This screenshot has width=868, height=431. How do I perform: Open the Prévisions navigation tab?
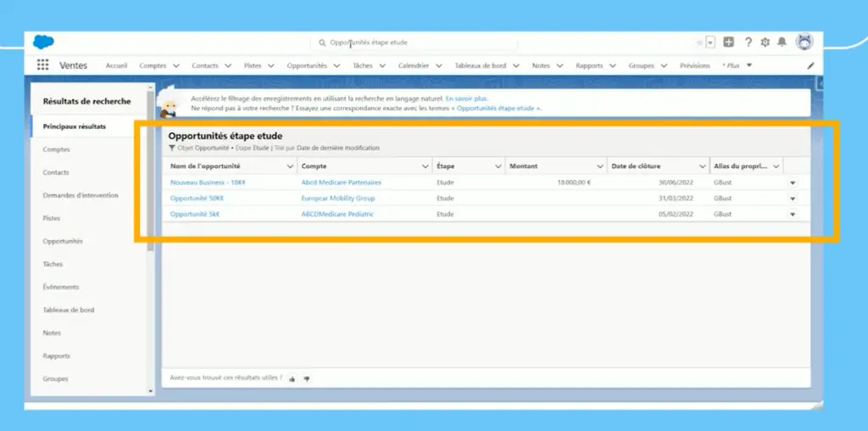click(695, 65)
